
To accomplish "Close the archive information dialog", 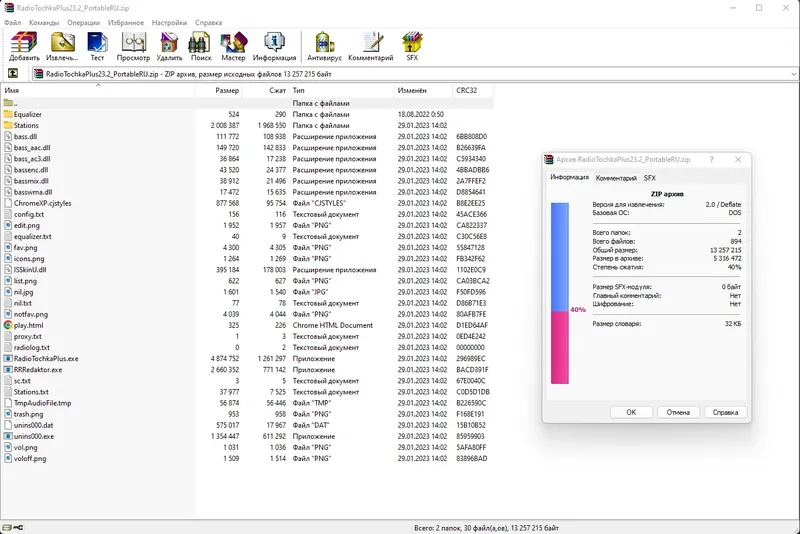I will (x=738, y=160).
